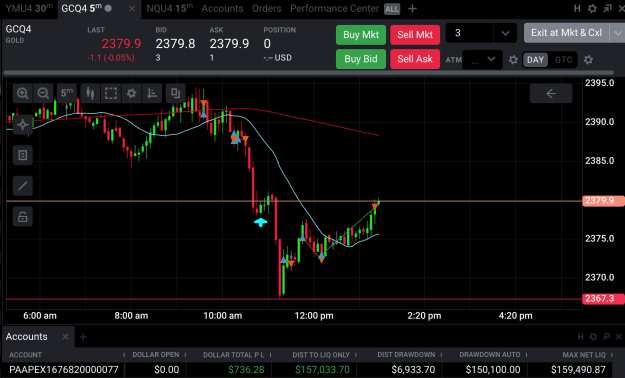Click the H icon in Accounts panel

[580, 337]
